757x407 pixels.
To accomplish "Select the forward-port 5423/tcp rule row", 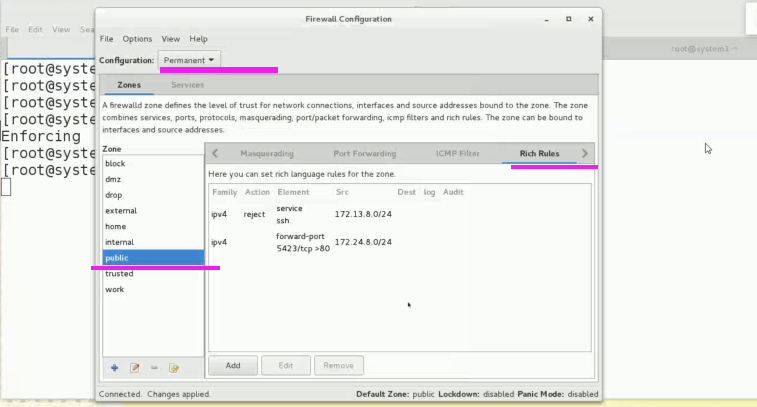I will [399, 242].
